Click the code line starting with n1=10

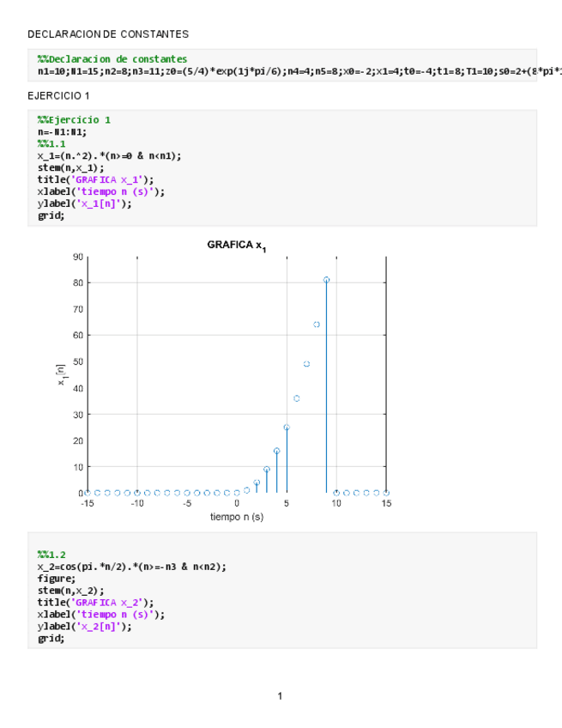click(x=283, y=71)
